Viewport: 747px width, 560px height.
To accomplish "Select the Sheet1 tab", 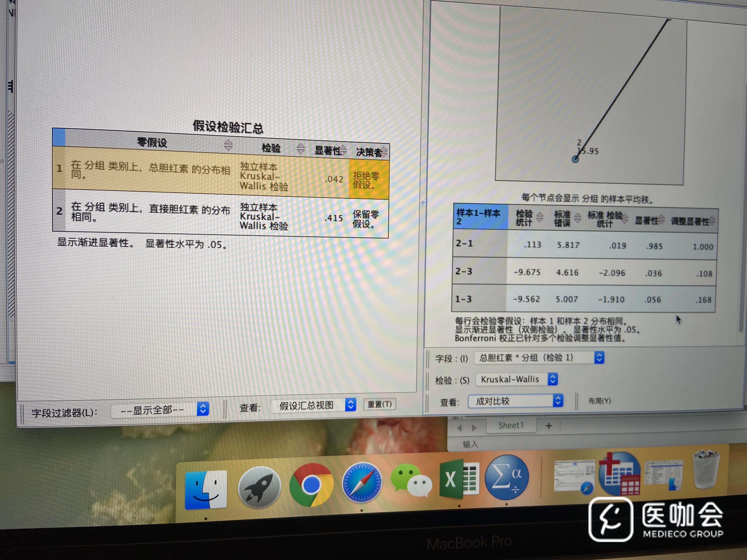I will (x=511, y=425).
